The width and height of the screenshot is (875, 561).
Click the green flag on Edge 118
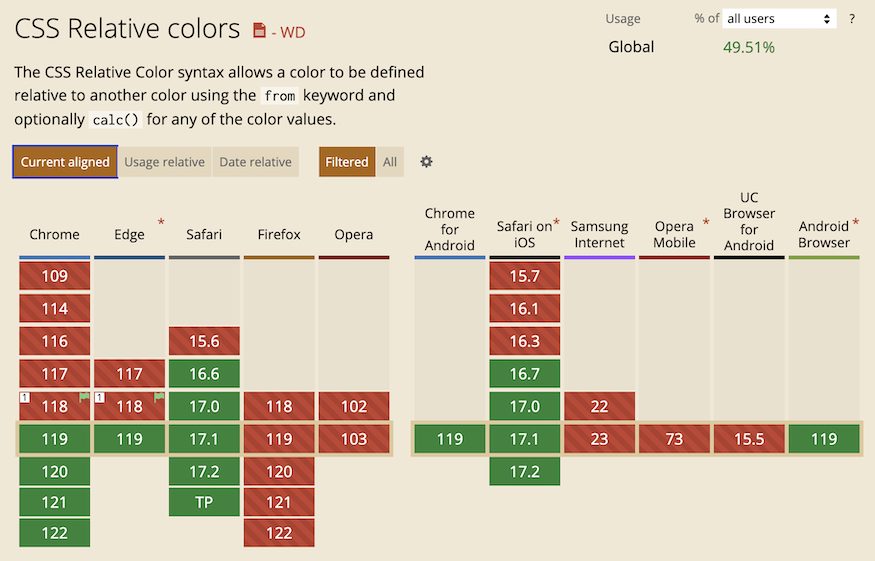(159, 397)
